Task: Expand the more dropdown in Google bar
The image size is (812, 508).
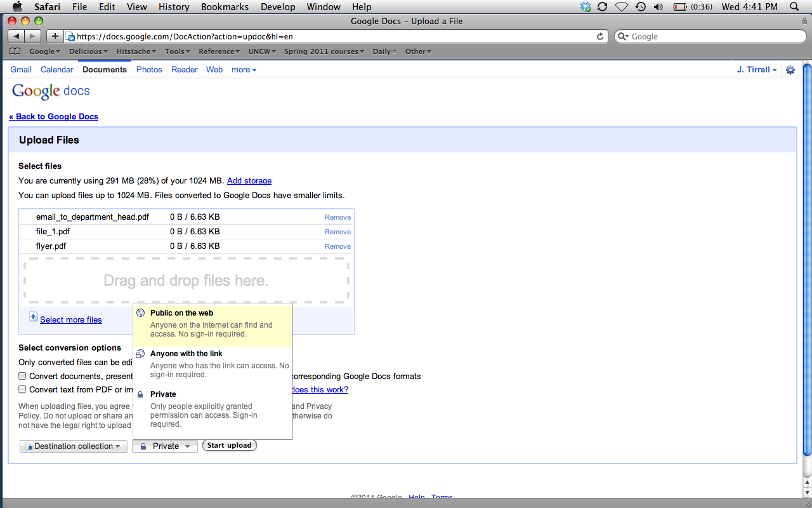Action: tap(244, 70)
